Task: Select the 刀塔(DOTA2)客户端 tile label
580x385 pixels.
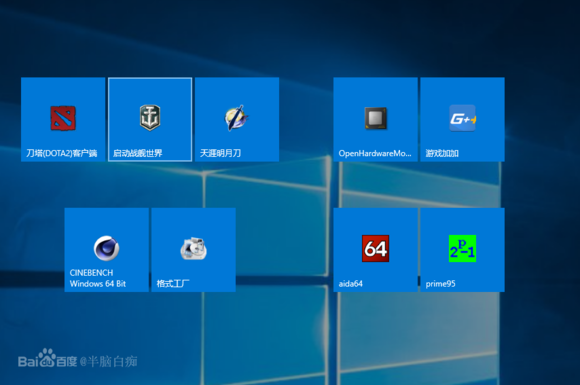Action: (x=62, y=153)
